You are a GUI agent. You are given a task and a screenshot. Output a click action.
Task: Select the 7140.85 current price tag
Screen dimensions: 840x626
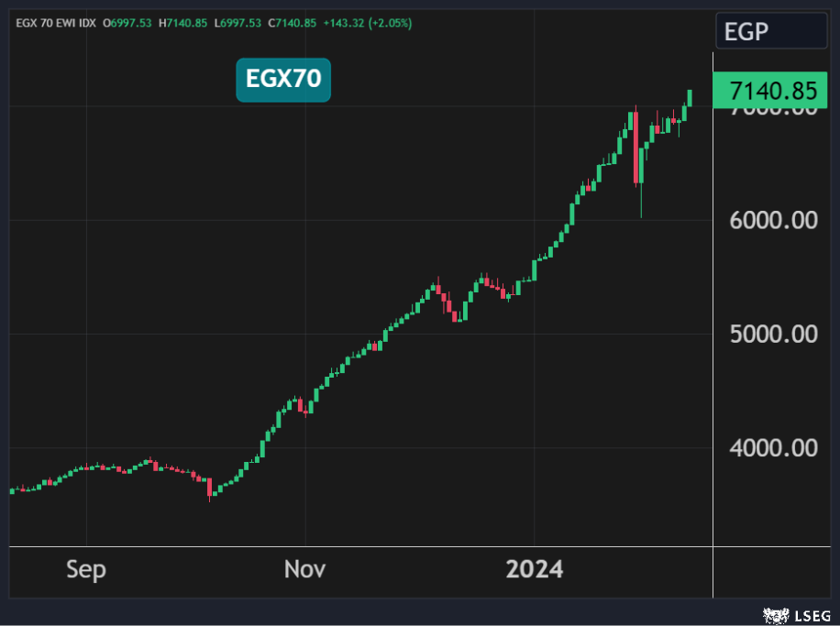tap(772, 91)
